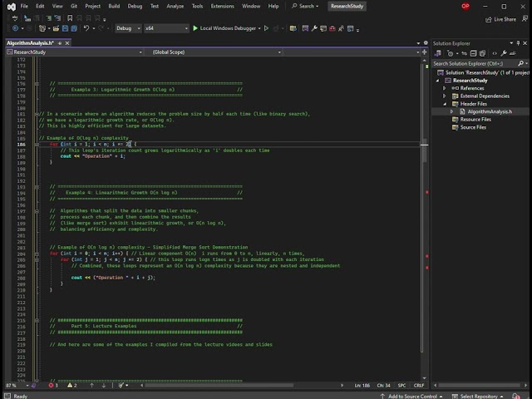Click Sync with Active Document arrows icon

pyautogui.click(x=464, y=53)
